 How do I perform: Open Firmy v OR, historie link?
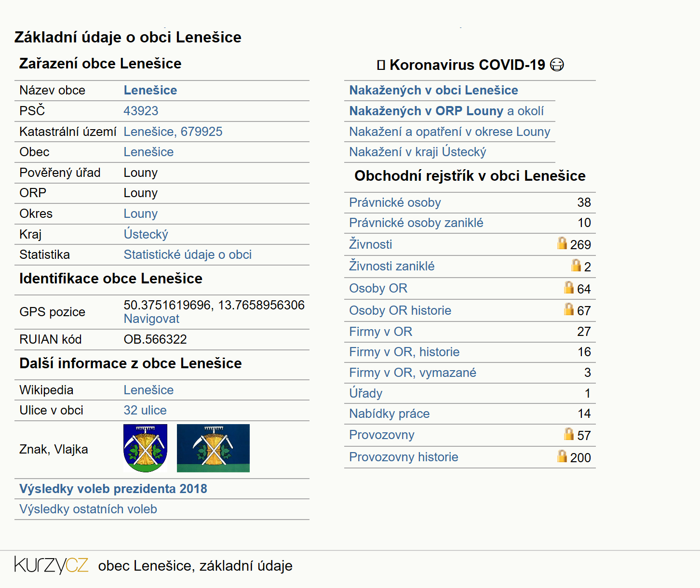(404, 352)
